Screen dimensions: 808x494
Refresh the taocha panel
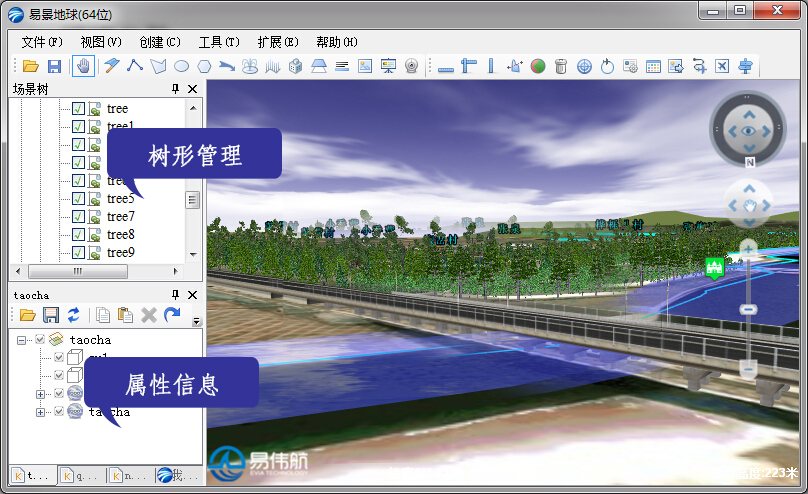pos(74,315)
